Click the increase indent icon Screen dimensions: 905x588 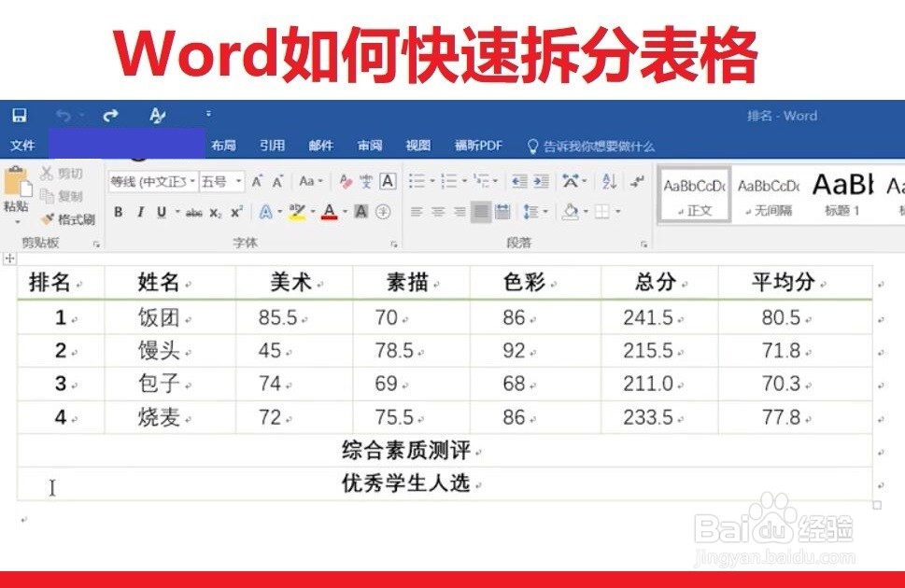tap(541, 181)
